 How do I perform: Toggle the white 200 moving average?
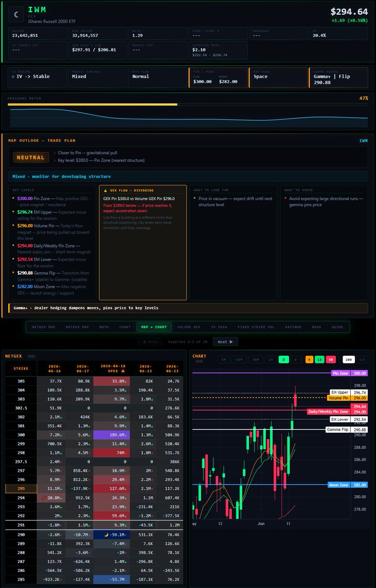(348, 359)
